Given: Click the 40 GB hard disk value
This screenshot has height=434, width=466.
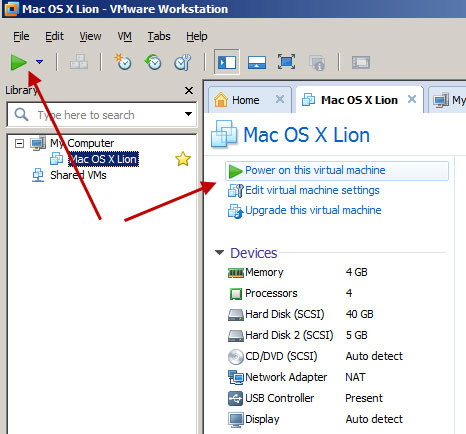Looking at the screenshot, I should click(359, 314).
